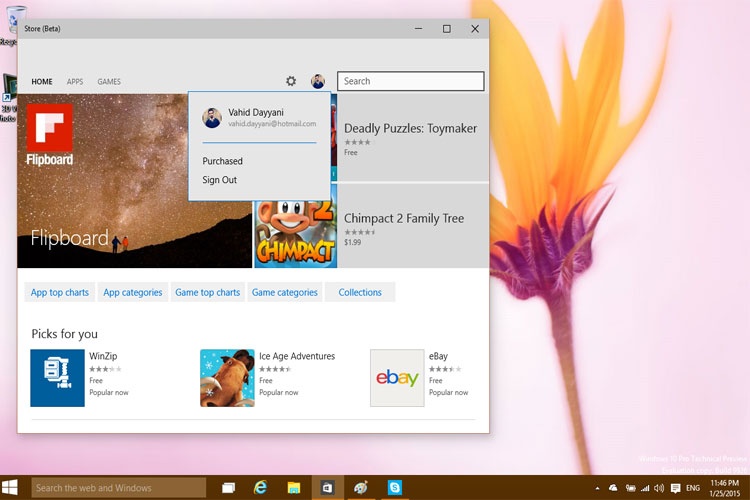750x500 pixels.
Task: Open App top charts
Action: 60,292
